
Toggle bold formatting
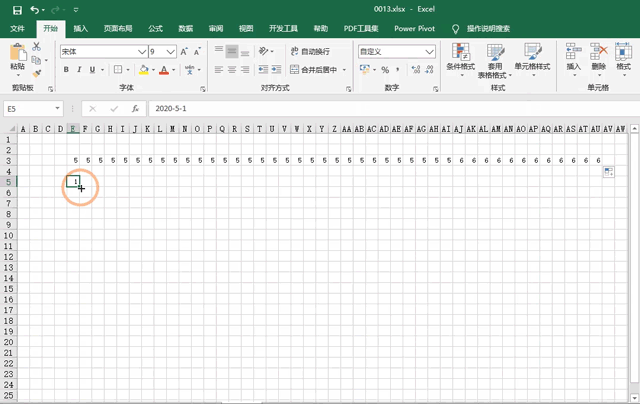(66, 70)
